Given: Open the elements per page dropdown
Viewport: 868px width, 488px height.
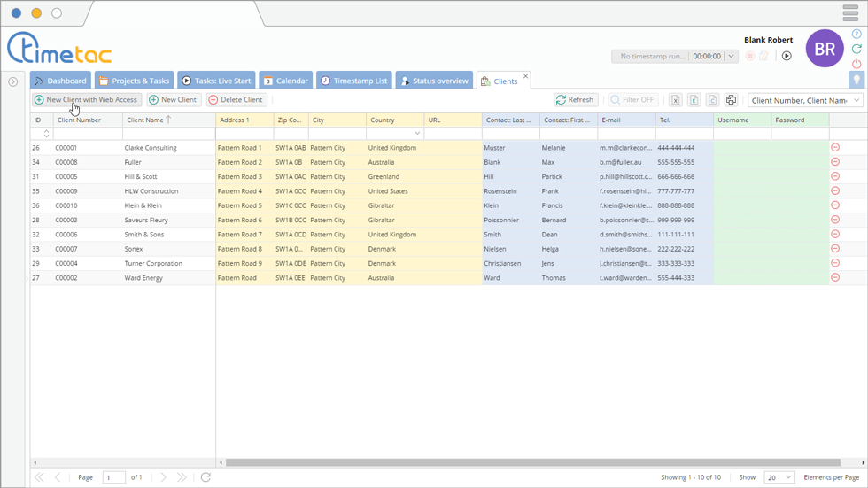Looking at the screenshot, I should (x=779, y=477).
